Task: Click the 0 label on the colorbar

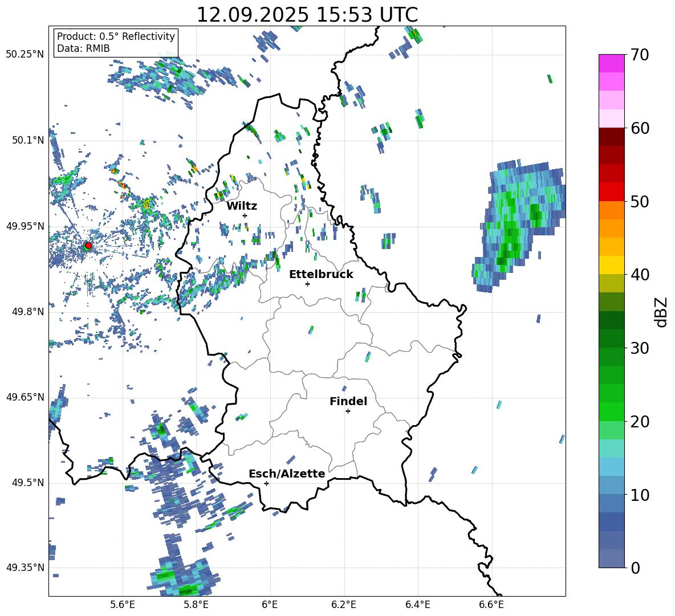Action: [635, 568]
